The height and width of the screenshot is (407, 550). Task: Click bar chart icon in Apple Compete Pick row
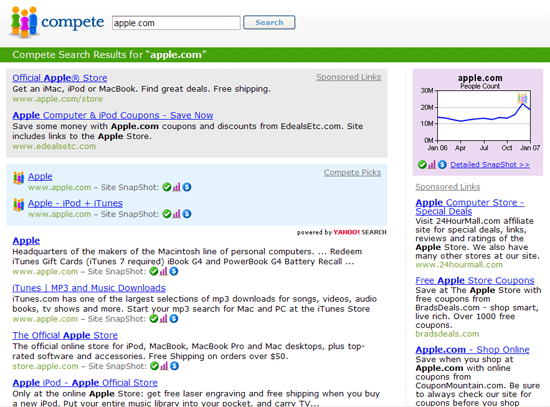click(176, 187)
